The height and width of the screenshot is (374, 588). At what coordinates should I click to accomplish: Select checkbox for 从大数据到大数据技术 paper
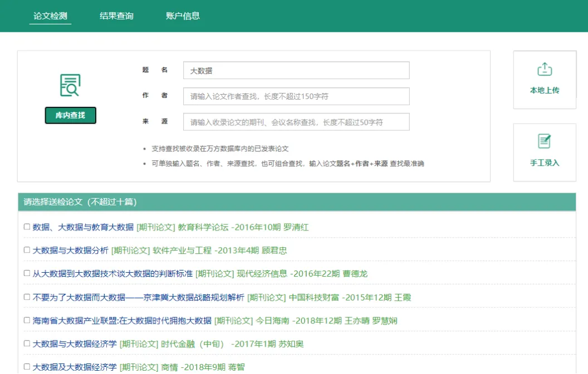[x=27, y=274]
